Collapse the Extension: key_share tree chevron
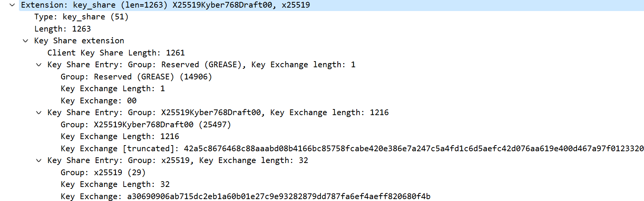The width and height of the screenshot is (644, 201). [12, 5]
